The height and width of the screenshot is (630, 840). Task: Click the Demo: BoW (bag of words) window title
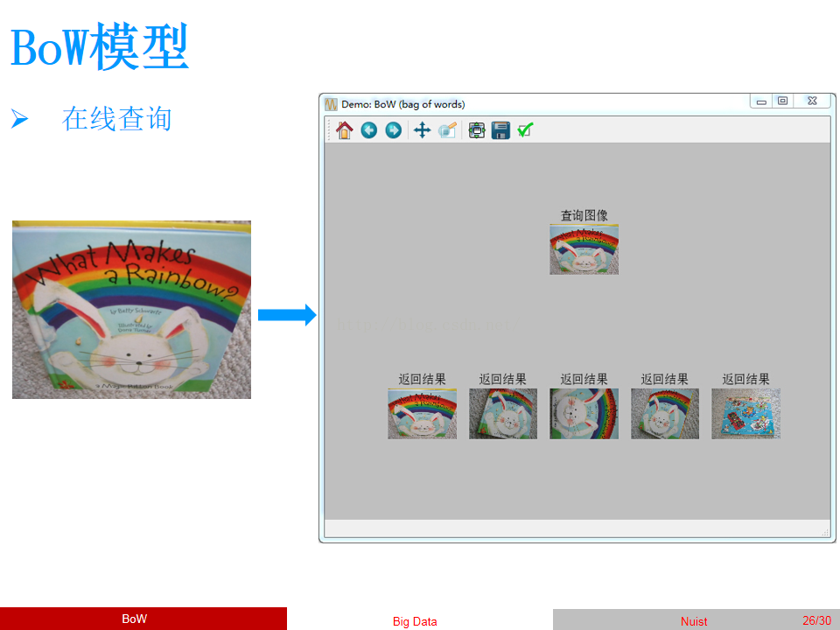[402, 104]
